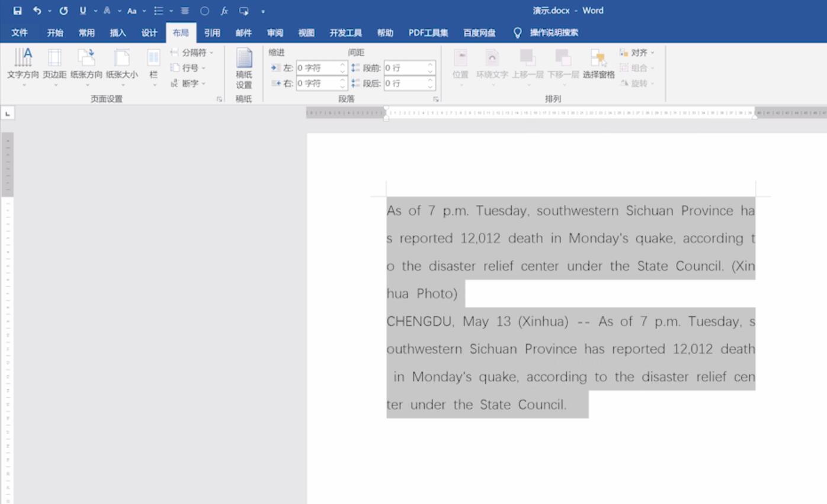This screenshot has width=827, height=504.
Task: Open the bullet list style dropdown arrow
Action: [x=171, y=11]
